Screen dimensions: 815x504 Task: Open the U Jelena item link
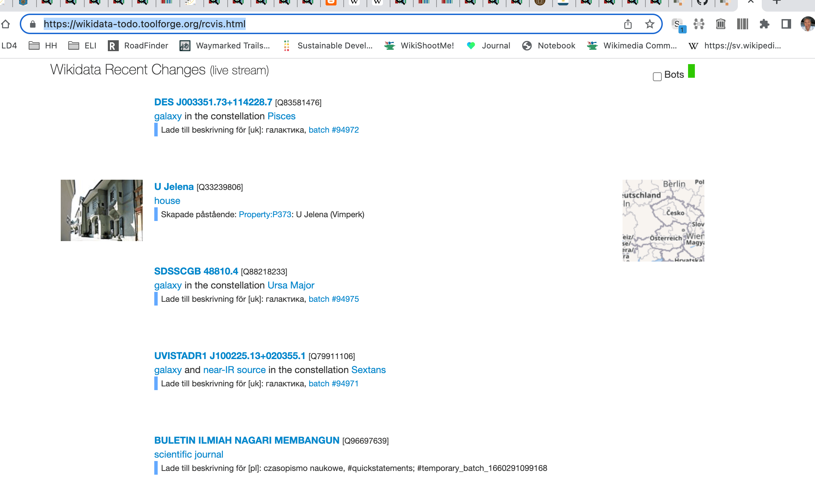(174, 187)
